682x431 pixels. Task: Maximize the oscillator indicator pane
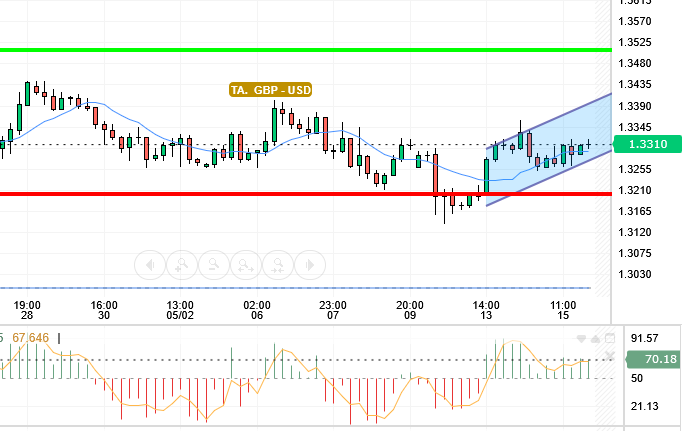point(610,338)
